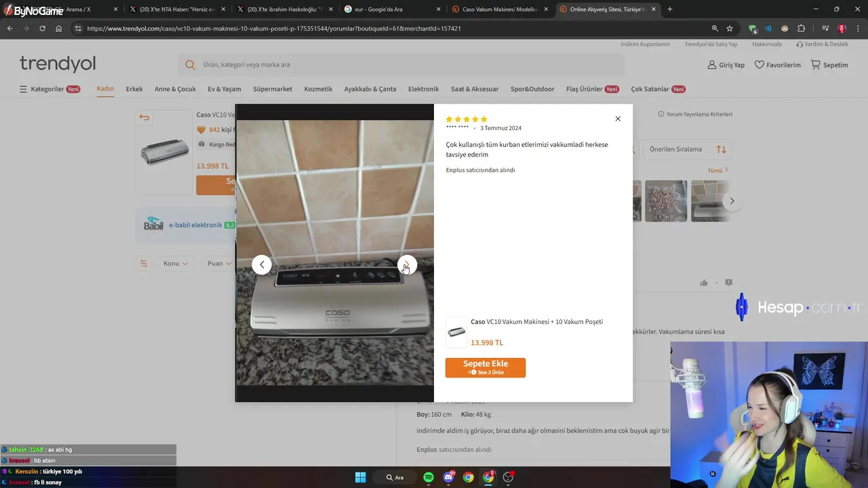
Task: Close the review photo popup
Action: click(618, 119)
